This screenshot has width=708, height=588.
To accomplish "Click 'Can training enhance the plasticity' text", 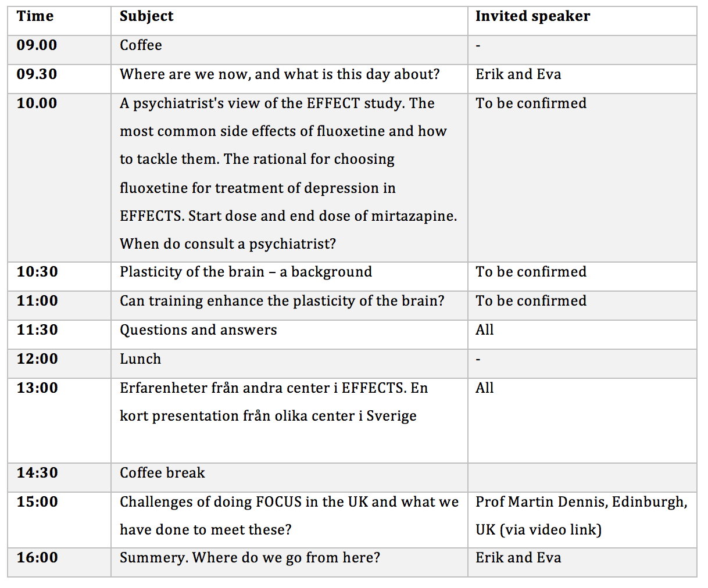I will click(282, 301).
